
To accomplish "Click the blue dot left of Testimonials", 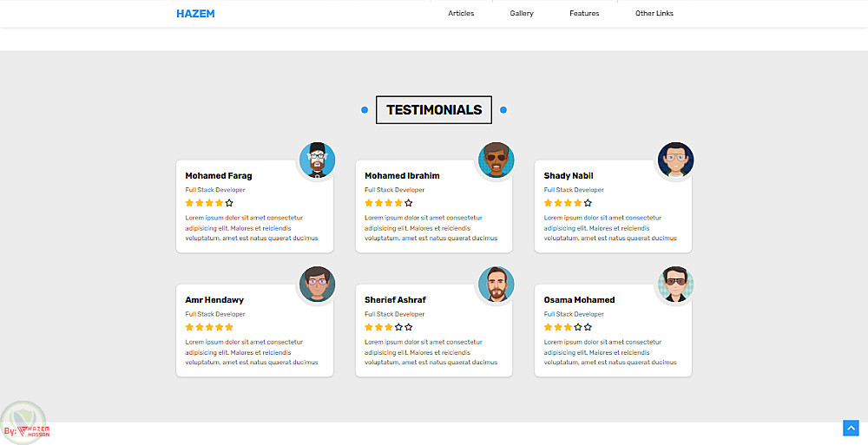I will (x=365, y=110).
